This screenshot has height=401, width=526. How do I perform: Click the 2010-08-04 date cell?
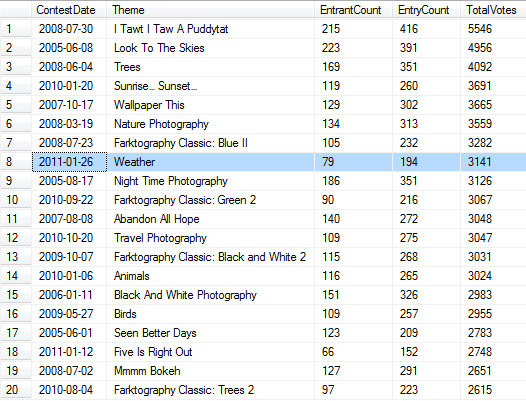click(69, 390)
